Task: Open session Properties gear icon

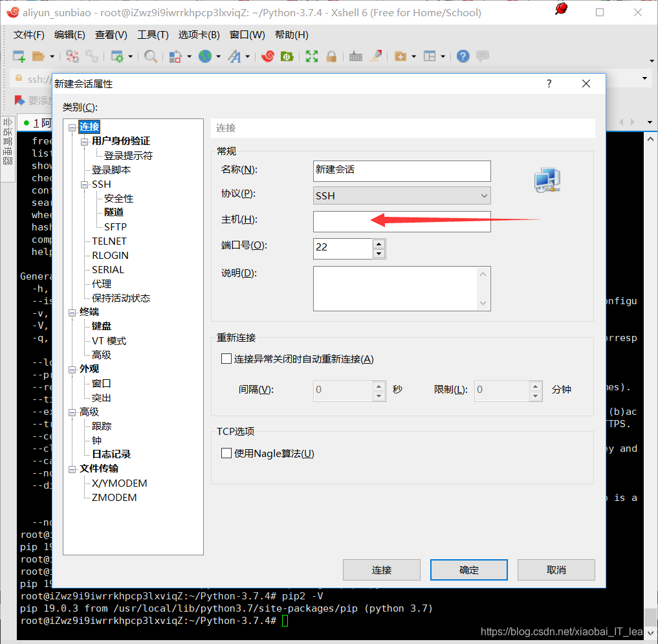Action: click(x=117, y=56)
